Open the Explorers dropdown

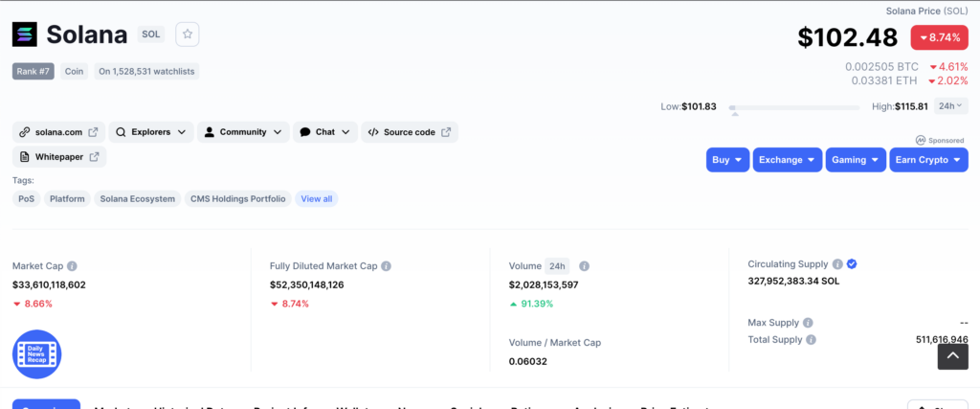pos(150,132)
